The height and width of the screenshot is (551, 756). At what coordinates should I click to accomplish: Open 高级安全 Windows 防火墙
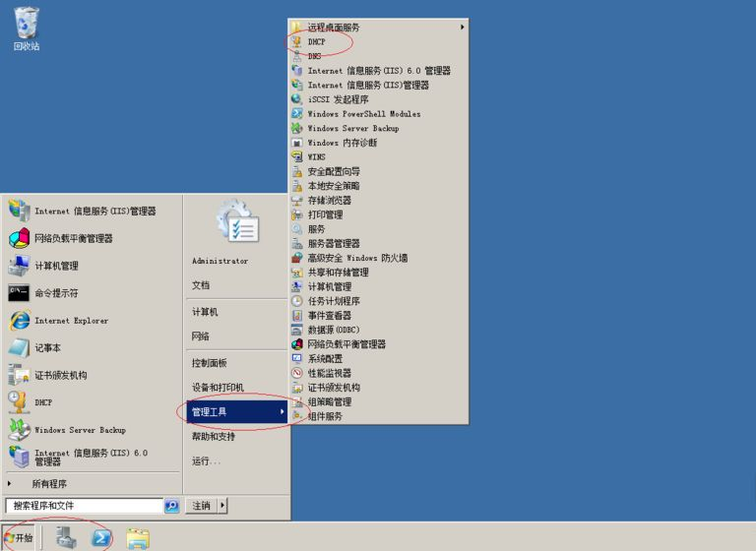(356, 258)
